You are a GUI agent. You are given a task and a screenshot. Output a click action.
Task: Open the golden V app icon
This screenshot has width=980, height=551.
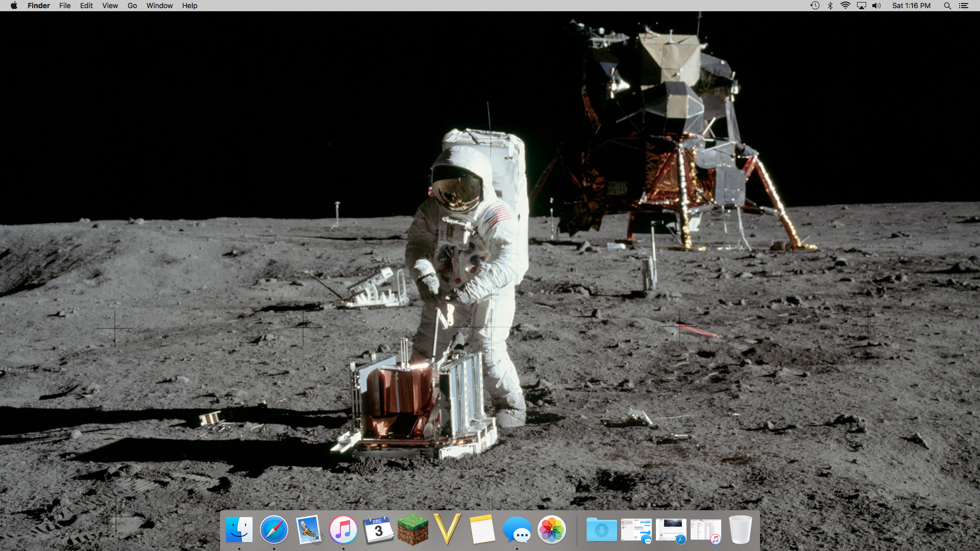pos(448,530)
